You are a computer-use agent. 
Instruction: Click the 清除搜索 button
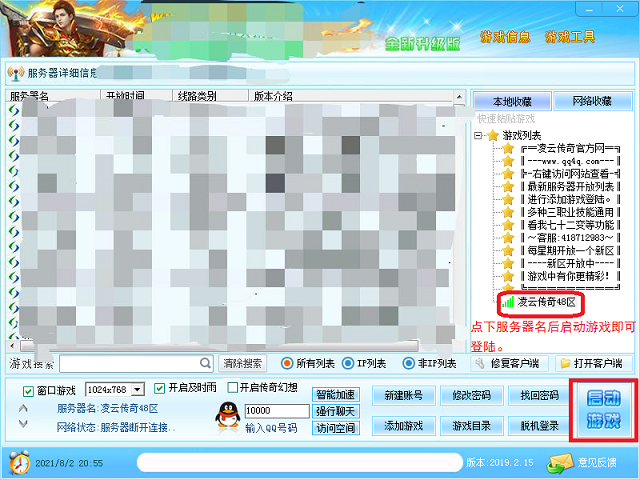242,363
